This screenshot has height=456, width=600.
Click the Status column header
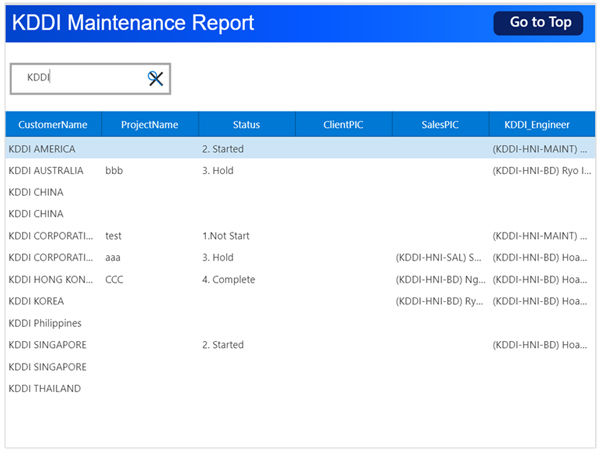pos(246,124)
